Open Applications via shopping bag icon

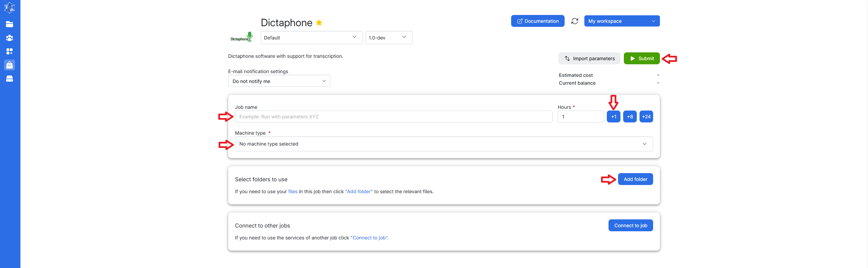[10, 65]
